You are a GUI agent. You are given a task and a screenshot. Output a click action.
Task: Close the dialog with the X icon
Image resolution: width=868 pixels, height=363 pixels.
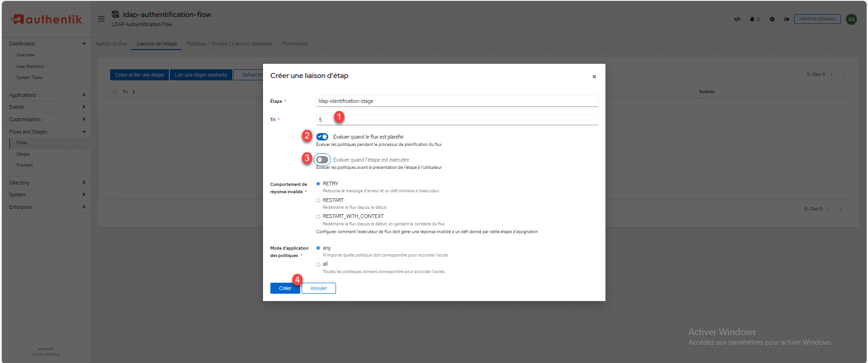(x=594, y=77)
